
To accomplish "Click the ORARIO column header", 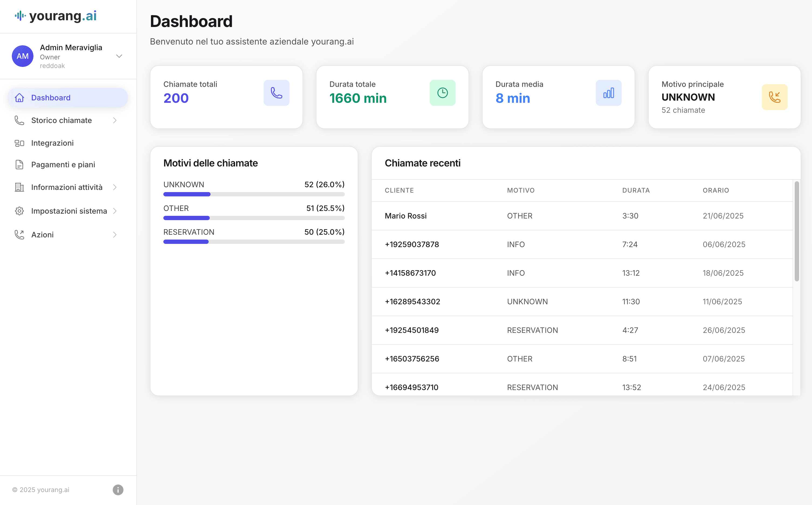I will [x=715, y=190].
